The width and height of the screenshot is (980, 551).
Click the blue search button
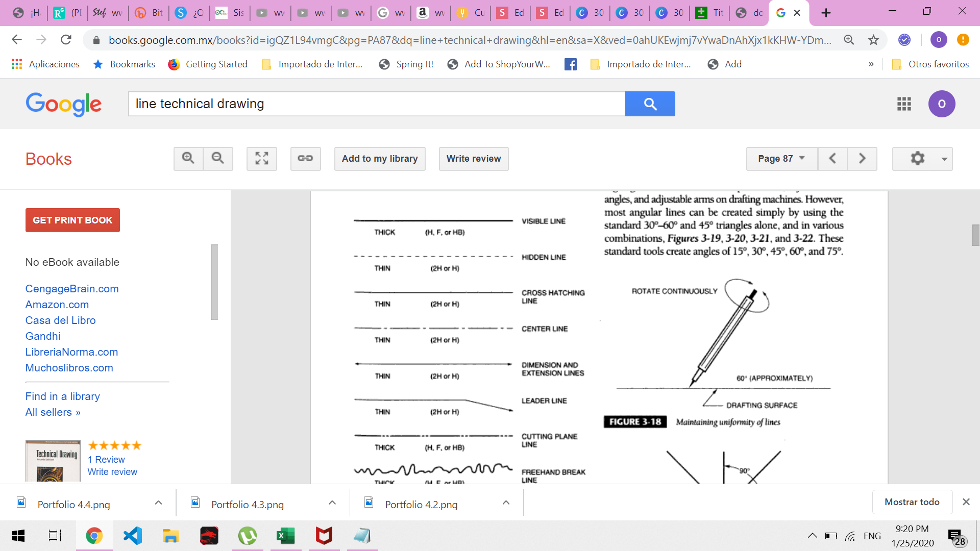pyautogui.click(x=650, y=104)
